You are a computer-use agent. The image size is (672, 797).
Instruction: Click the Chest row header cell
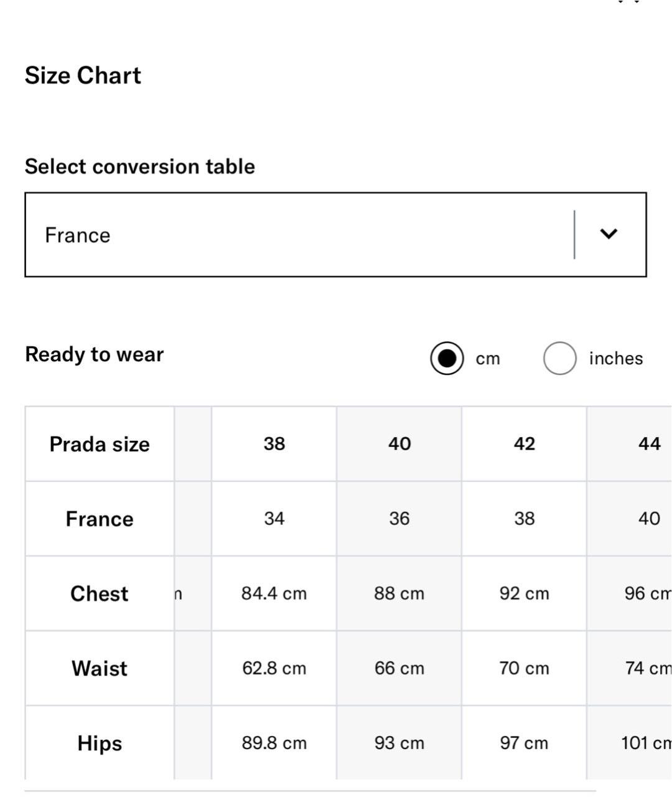(x=100, y=594)
